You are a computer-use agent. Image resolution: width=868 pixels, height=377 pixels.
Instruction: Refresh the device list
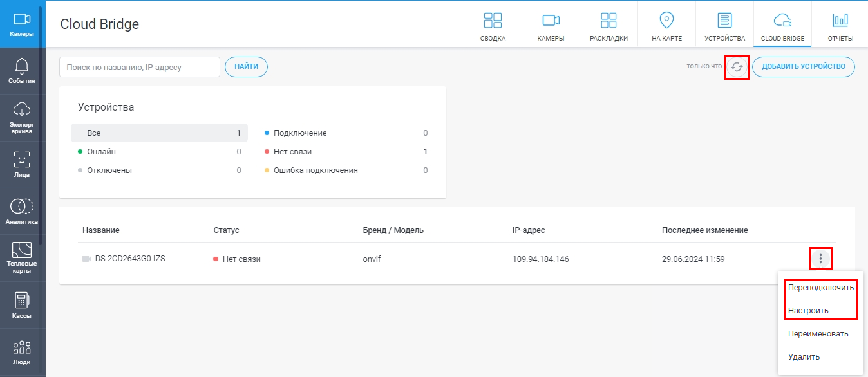coord(737,67)
